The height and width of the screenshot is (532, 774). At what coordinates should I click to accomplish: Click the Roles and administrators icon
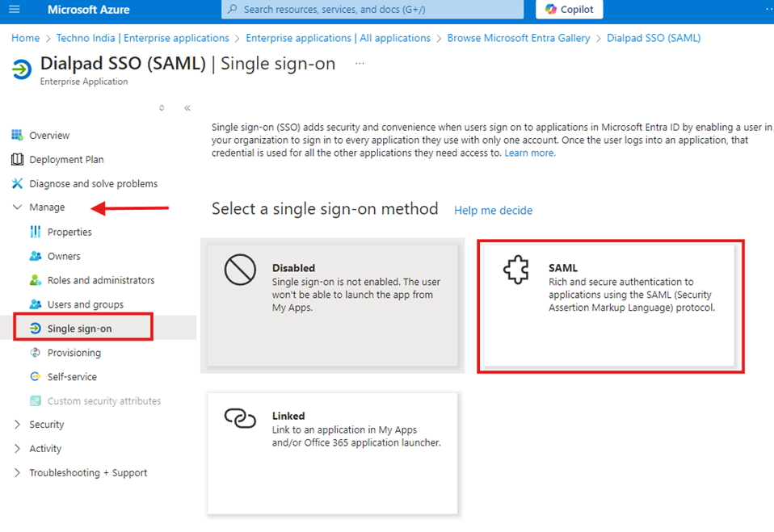click(x=36, y=280)
